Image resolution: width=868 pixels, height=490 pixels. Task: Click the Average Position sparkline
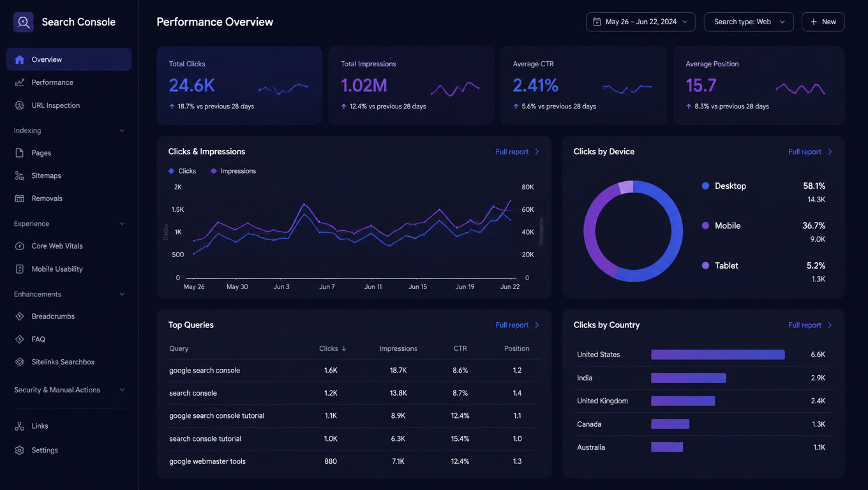[800, 89]
